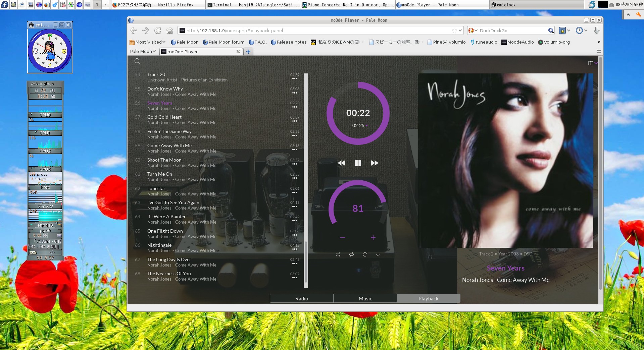
Task: Toggle shuffle playback mode
Action: [338, 254]
